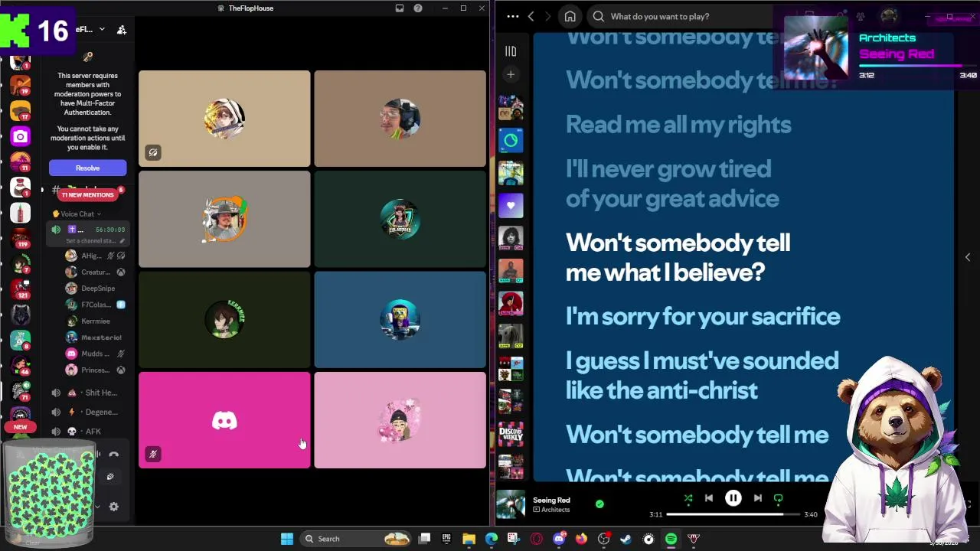Join the AFK voice channel

pyautogui.click(x=87, y=432)
